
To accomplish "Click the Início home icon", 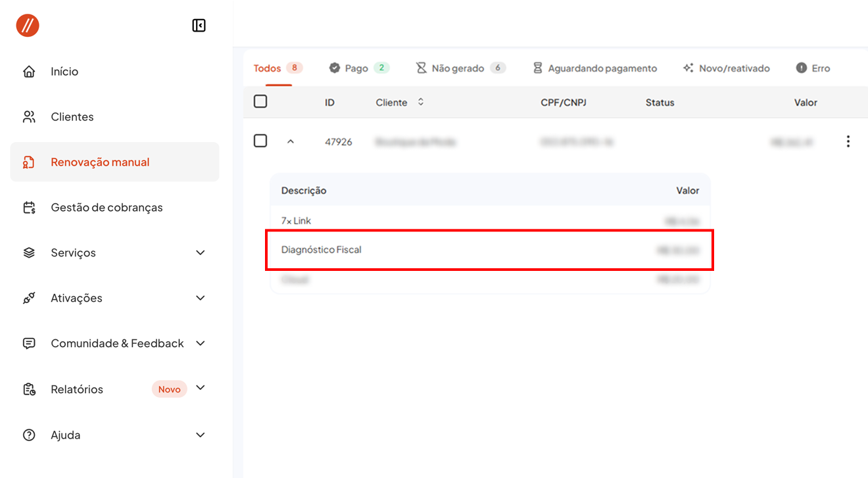I will [29, 72].
